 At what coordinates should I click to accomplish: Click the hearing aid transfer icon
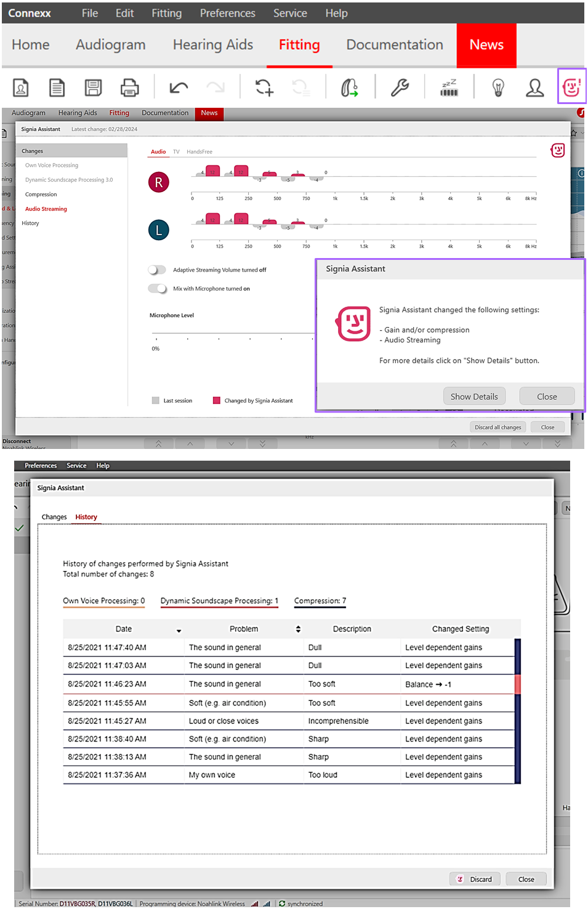tap(350, 88)
